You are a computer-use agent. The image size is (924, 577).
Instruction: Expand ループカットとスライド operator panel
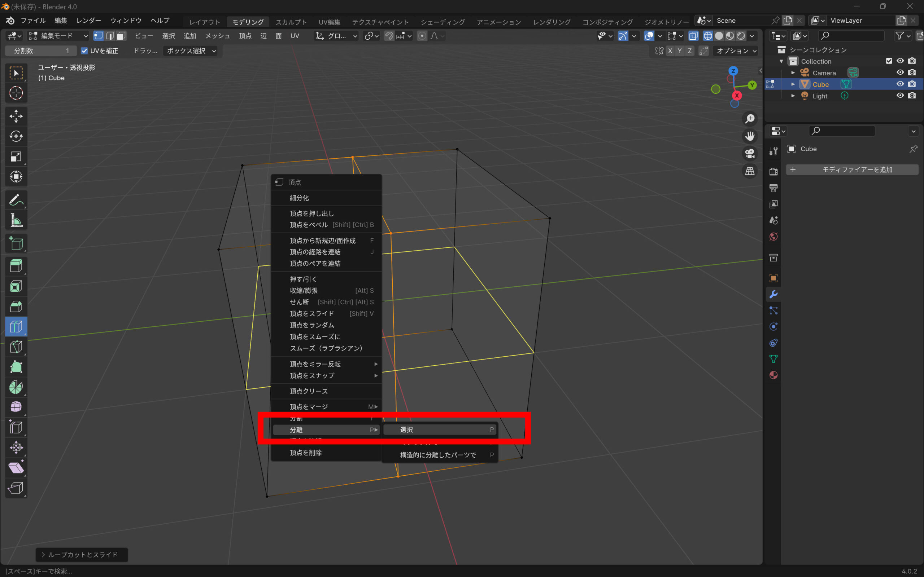pos(81,555)
